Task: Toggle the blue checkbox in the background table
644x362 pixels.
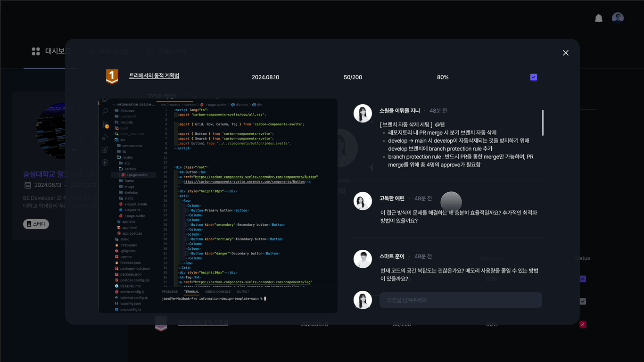Action: coord(583,279)
